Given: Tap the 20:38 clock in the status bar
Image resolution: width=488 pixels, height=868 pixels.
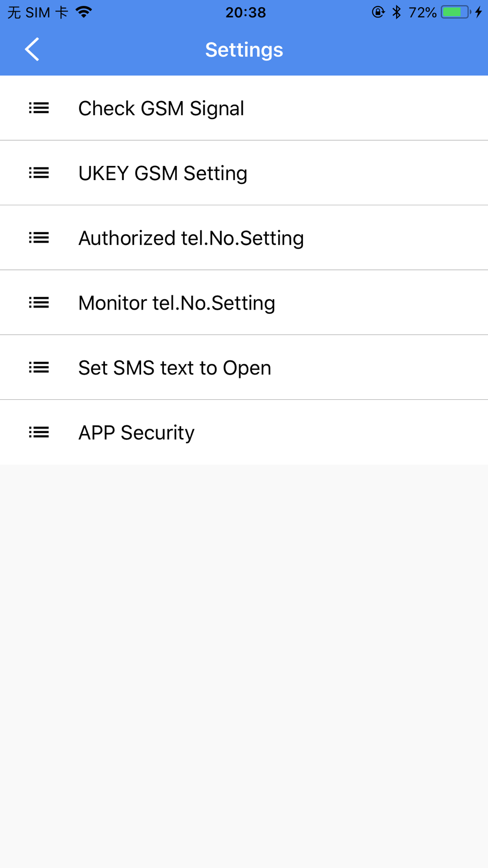Looking at the screenshot, I should pos(245,12).
